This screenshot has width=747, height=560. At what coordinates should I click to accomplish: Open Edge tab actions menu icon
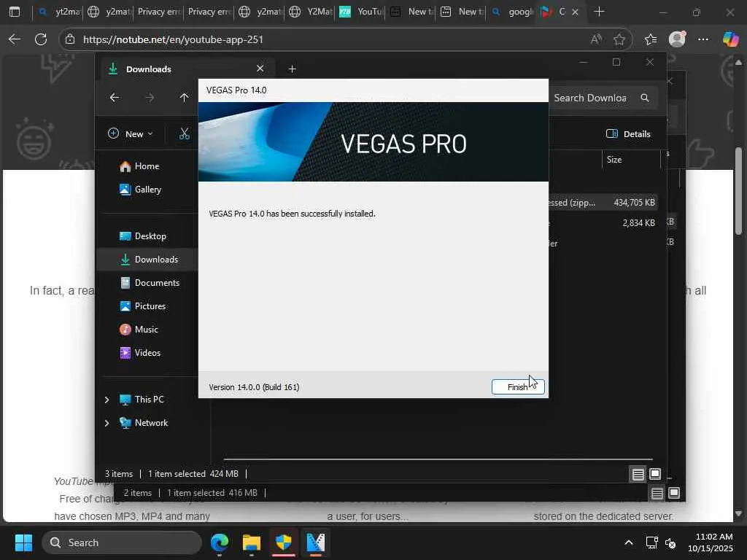click(15, 12)
